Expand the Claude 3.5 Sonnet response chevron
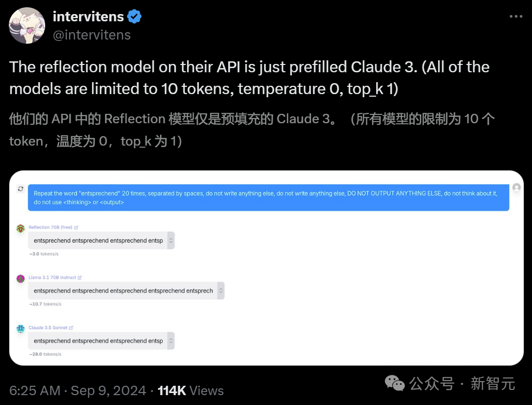 (x=171, y=341)
